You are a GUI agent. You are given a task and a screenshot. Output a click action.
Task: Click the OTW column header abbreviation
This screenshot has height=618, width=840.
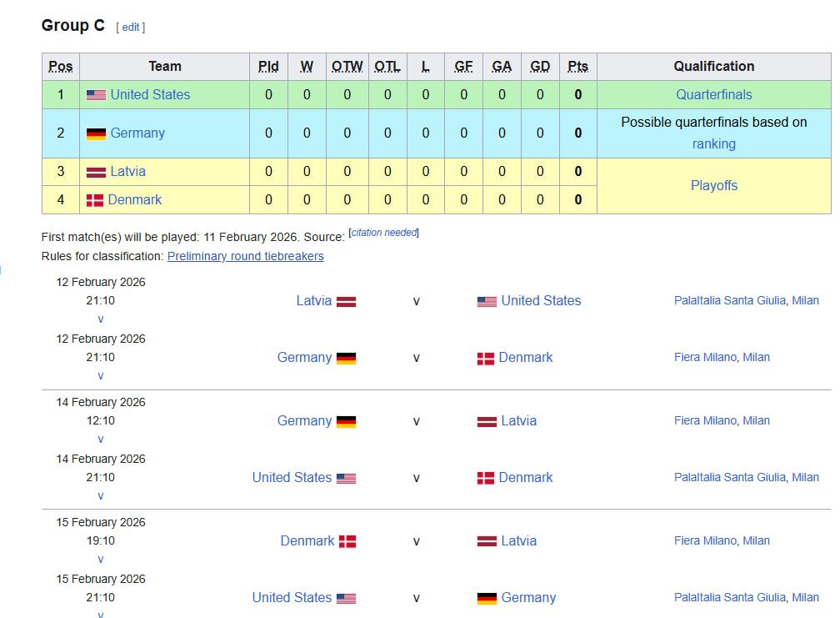point(347,67)
